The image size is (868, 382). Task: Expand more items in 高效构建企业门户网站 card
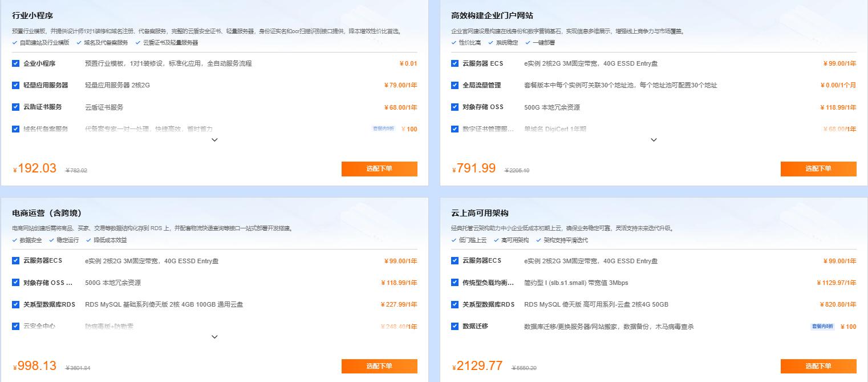point(654,140)
